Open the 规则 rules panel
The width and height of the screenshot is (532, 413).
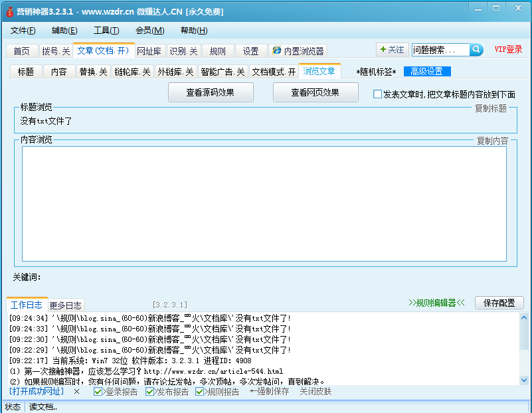(x=217, y=50)
